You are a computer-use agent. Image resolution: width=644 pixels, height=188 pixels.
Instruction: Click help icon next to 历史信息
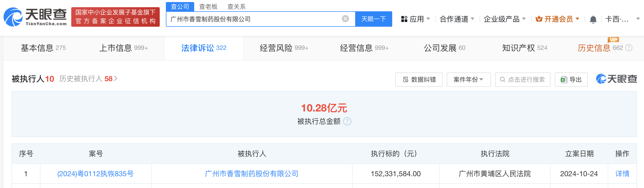tap(629, 48)
